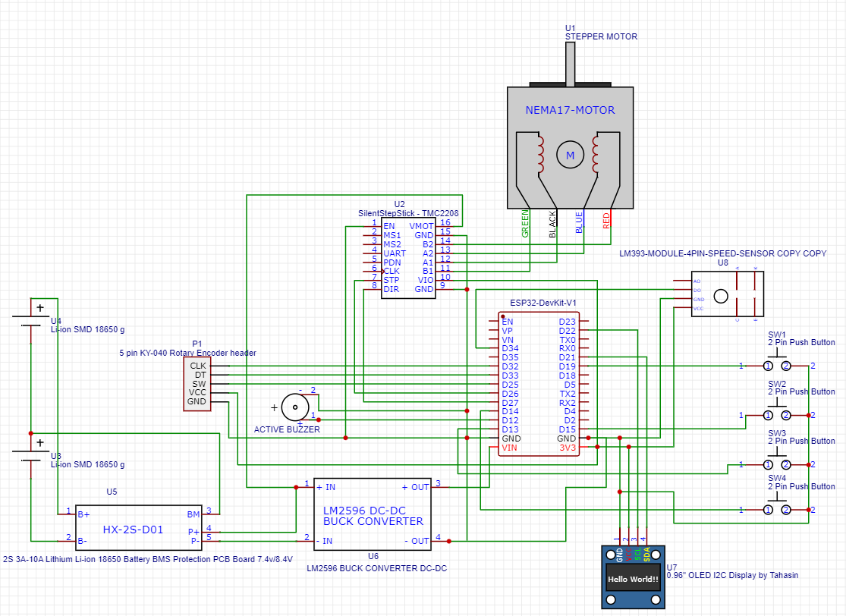Select the GREEN motor wire label
This screenshot has height=616, width=846.
click(x=525, y=225)
